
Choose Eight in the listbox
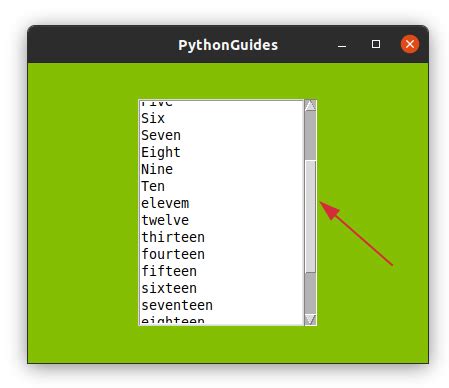pyautogui.click(x=221, y=152)
